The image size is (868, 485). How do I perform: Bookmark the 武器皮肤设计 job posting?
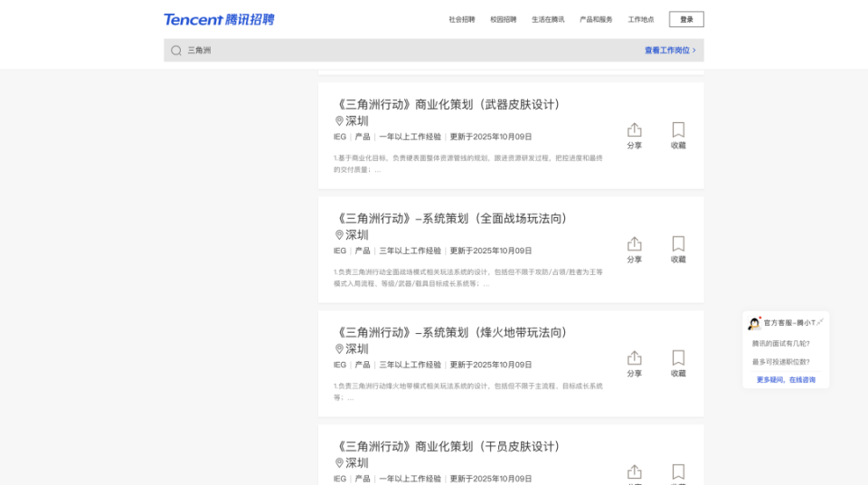tap(678, 136)
